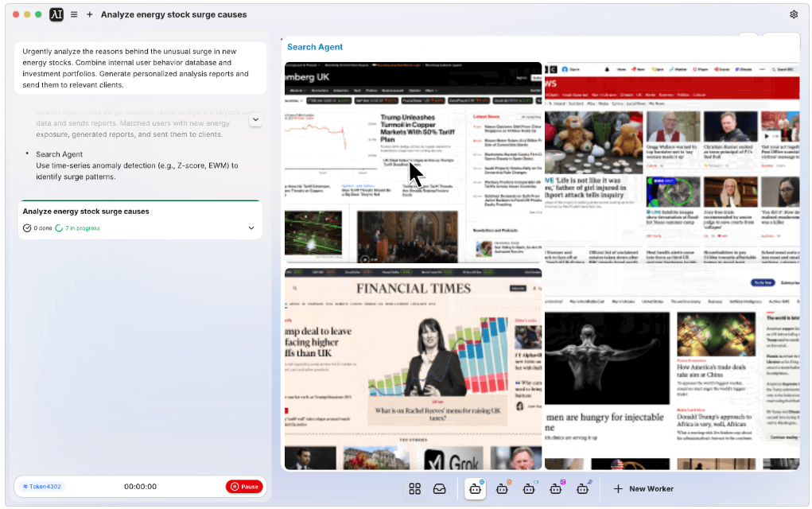The width and height of the screenshot is (812, 509).
Task: Open the red-header news site thumbnail
Action: (672, 162)
